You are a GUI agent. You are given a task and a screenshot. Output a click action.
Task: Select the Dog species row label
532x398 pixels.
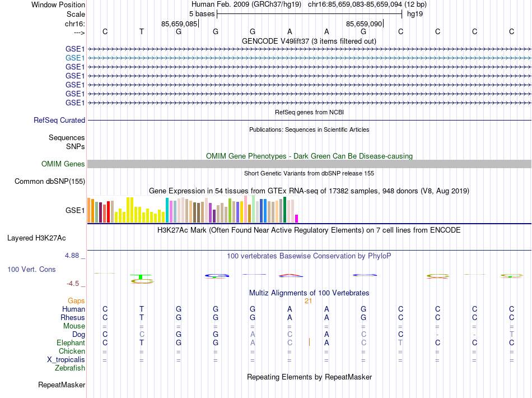[x=78, y=335]
